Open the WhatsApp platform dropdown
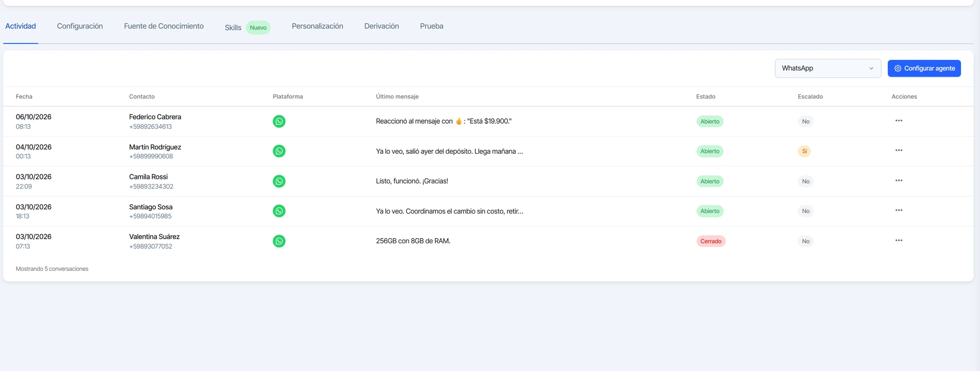 828,68
